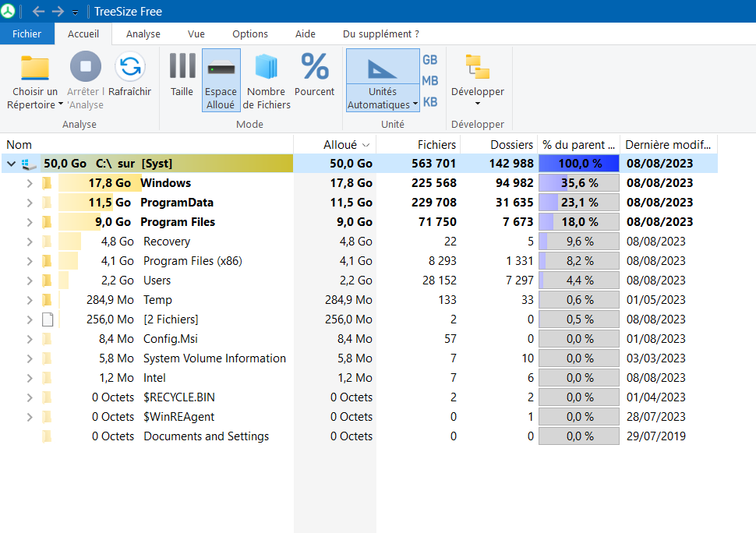This screenshot has height=533, width=756.
Task: Click the 284,9 Mo allocated value for Temp
Action: pos(348,300)
